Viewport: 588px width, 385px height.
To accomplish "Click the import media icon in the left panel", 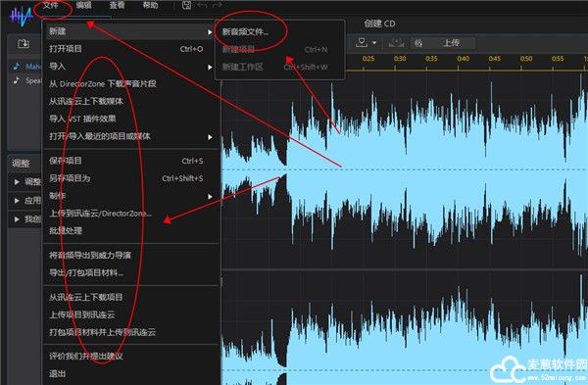I will [24, 44].
